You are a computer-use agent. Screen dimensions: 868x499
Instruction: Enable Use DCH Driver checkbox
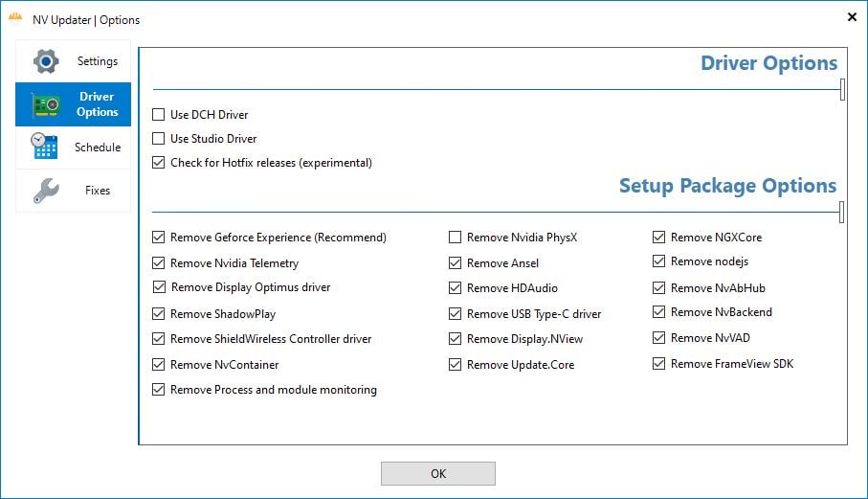[x=158, y=115]
